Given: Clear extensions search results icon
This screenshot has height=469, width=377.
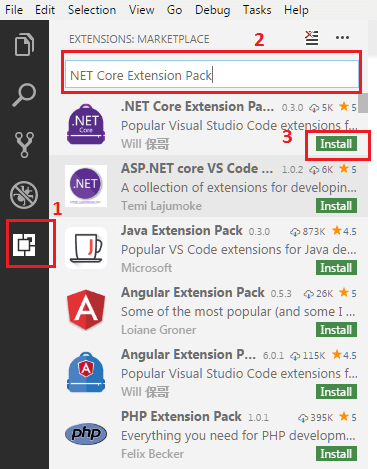Looking at the screenshot, I should click(x=312, y=38).
